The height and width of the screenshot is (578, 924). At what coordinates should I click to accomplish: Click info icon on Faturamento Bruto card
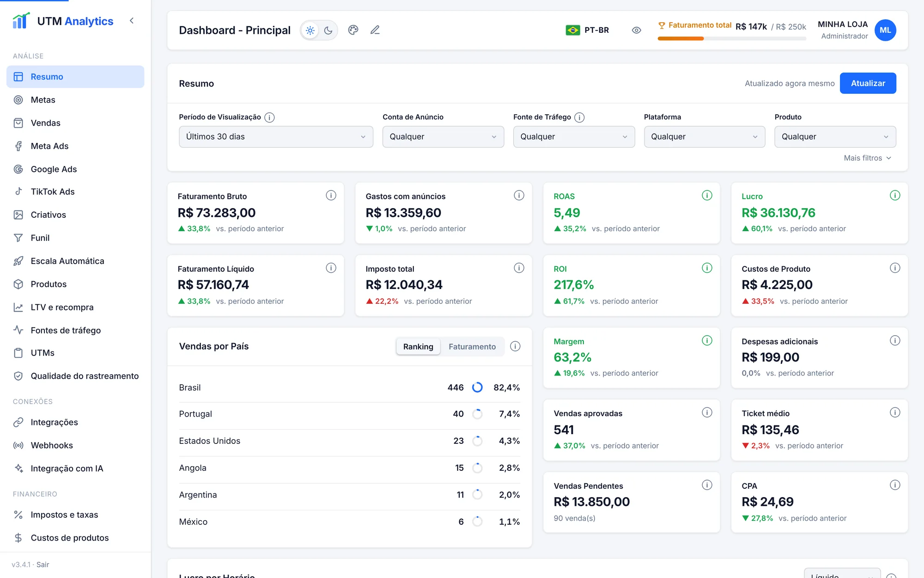point(331,196)
